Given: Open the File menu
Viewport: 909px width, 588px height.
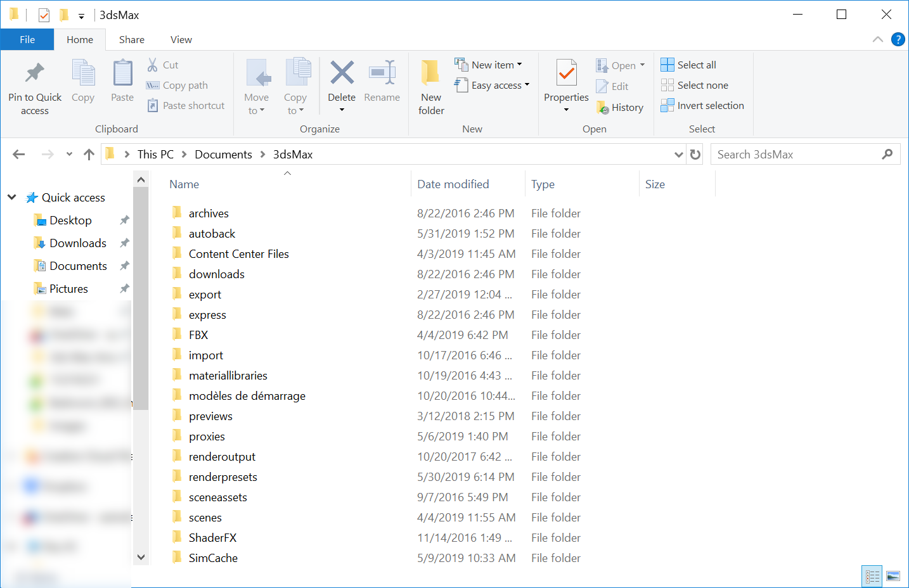Looking at the screenshot, I should (27, 39).
